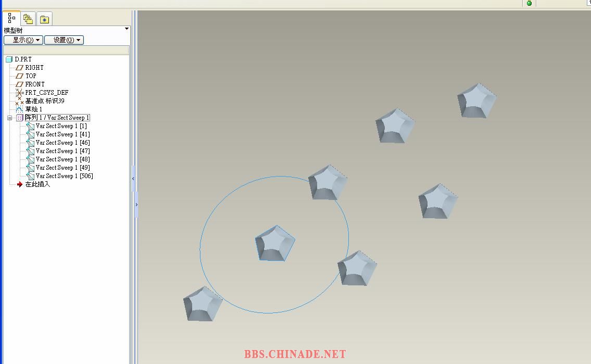The image size is (591, 364).
Task: Select Var Sect Sweep 1 [49]
Action: coord(63,167)
